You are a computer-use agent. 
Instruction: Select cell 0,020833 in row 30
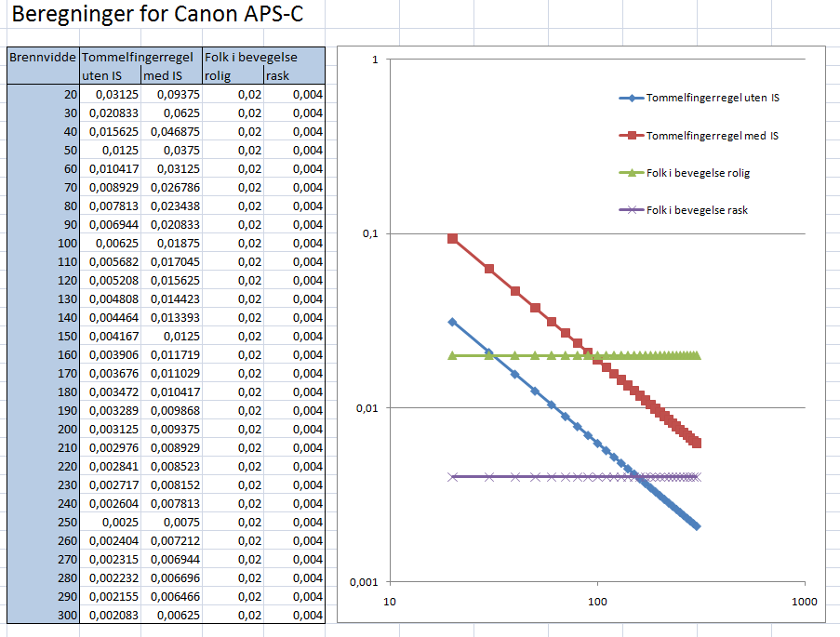[x=111, y=113]
